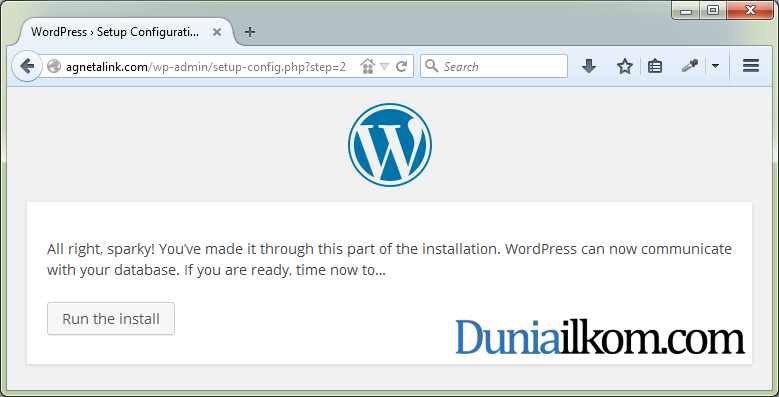Reload the page with the refresh icon

[x=401, y=66]
